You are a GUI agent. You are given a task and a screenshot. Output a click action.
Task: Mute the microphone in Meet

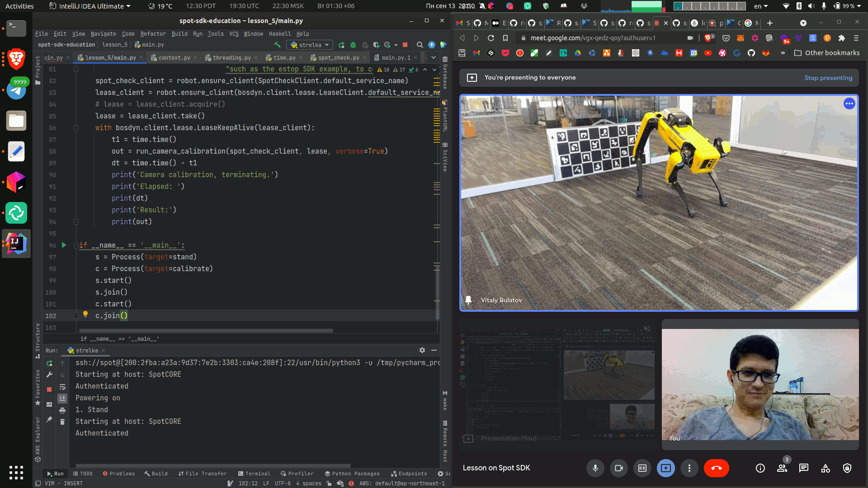(x=595, y=468)
